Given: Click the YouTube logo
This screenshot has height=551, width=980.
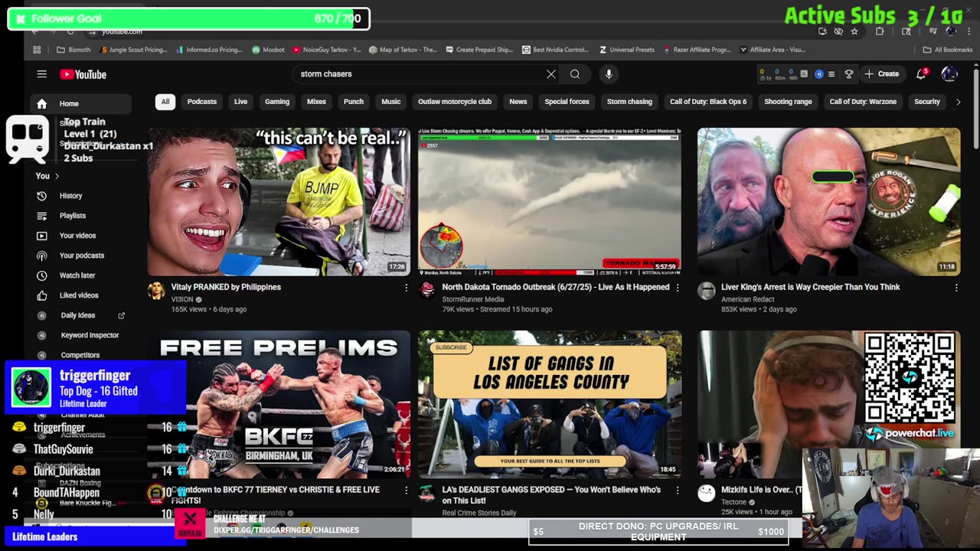Looking at the screenshot, I should [83, 74].
